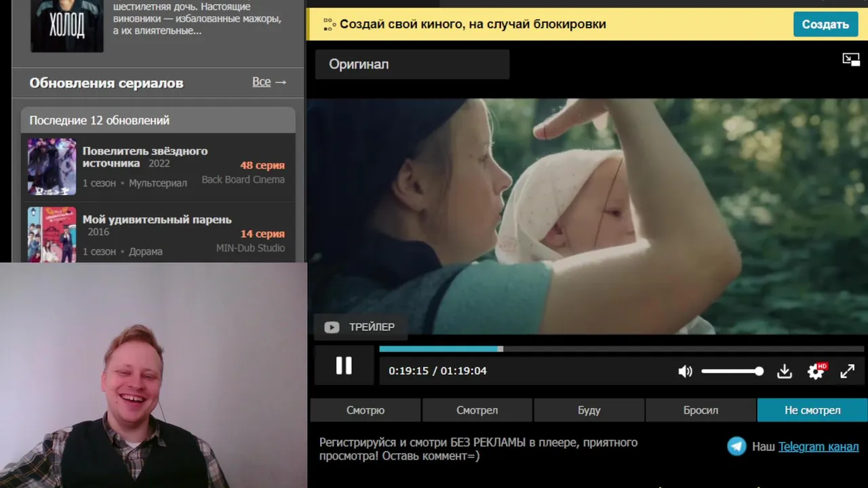Screen dimensions: 868x488
Task: Click the Telegram logo icon
Action: tap(736, 446)
